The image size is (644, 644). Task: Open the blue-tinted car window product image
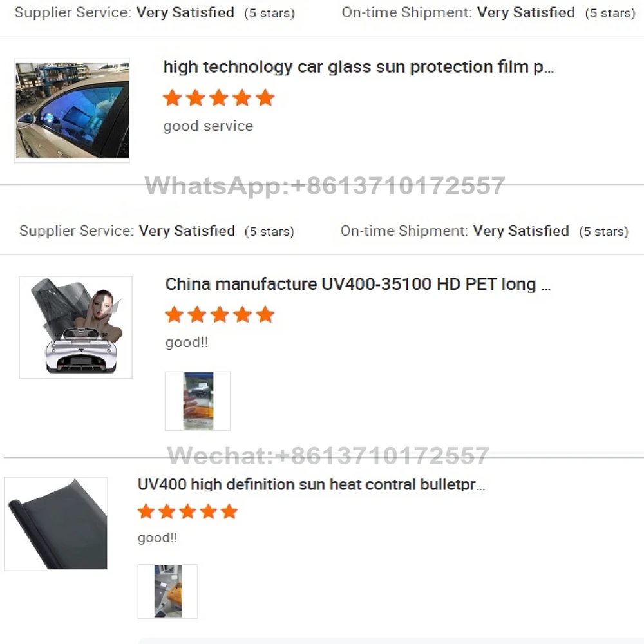pyautogui.click(x=72, y=111)
